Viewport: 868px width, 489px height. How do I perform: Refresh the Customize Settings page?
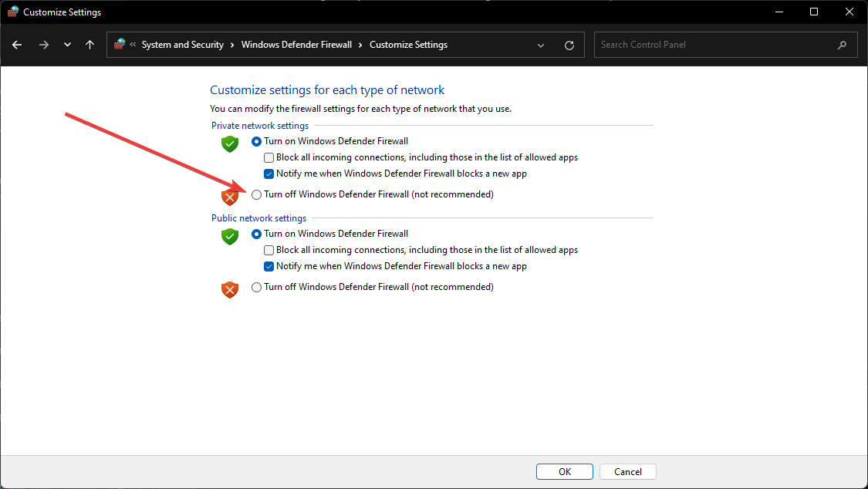click(569, 46)
